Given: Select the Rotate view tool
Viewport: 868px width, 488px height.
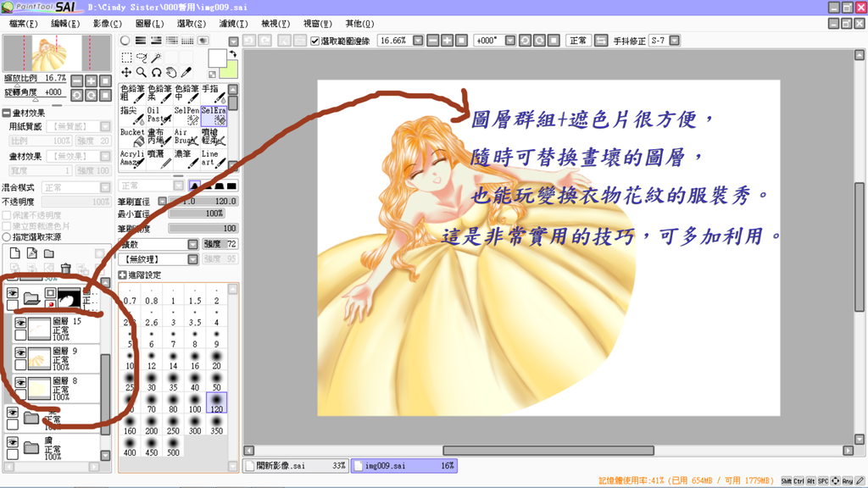Looking at the screenshot, I should point(157,73).
